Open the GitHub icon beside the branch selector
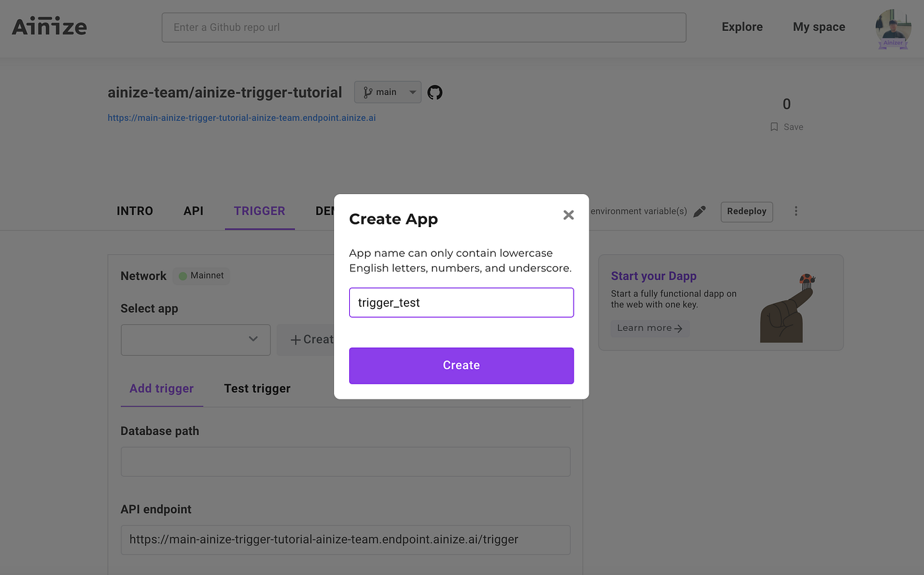Image resolution: width=924 pixels, height=575 pixels. click(x=434, y=92)
